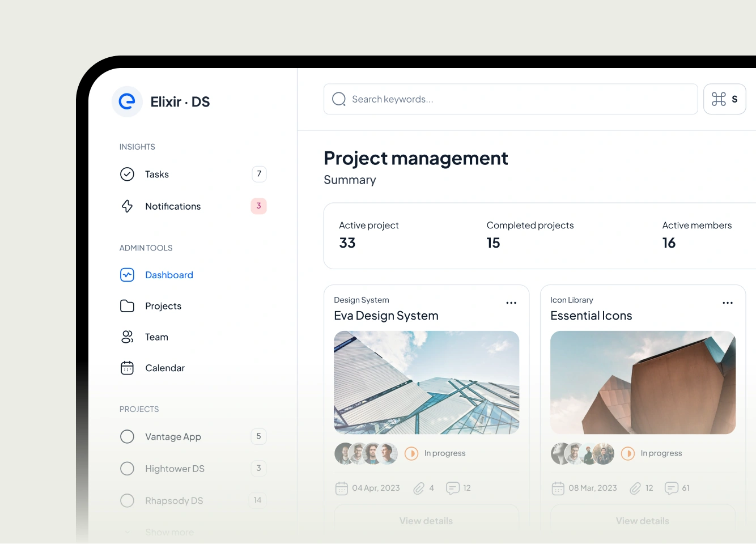Click the Essential Icons card title

(591, 316)
